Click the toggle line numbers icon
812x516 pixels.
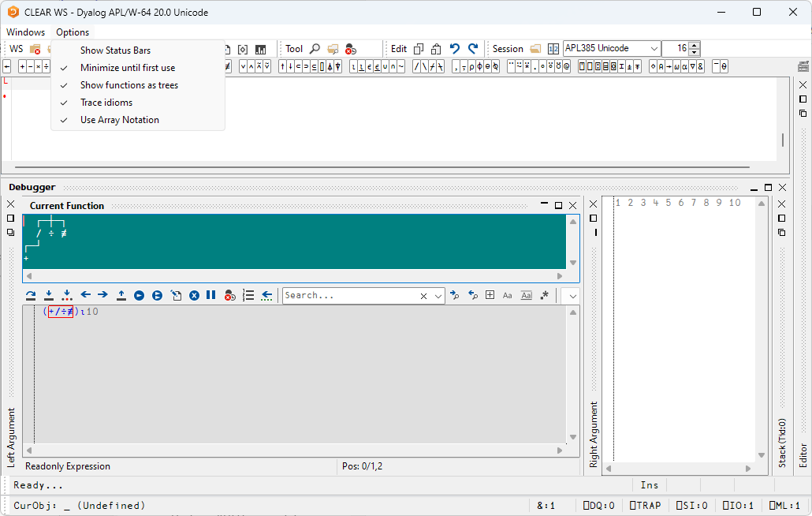(x=248, y=295)
